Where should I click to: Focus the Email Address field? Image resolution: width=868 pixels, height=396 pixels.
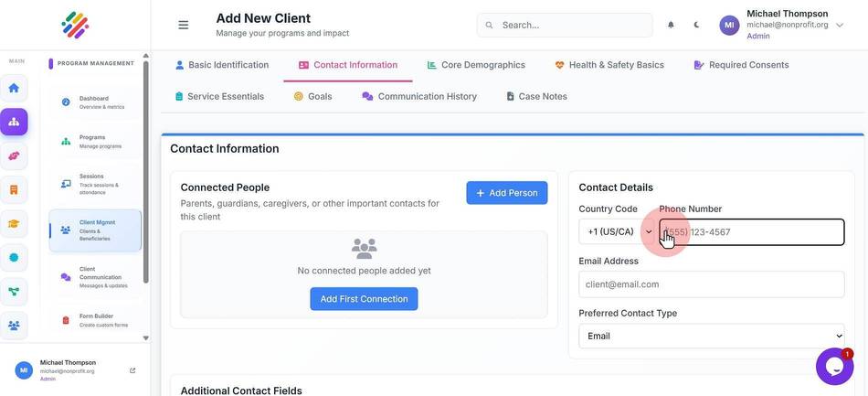pyautogui.click(x=712, y=284)
